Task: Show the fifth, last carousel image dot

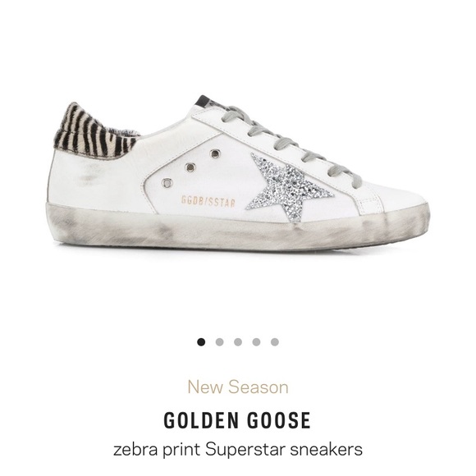Action: (275, 342)
